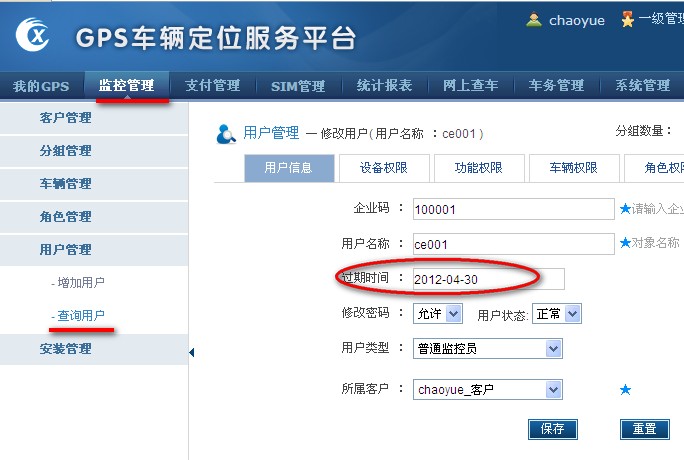Screen dimensions: 684x460
Task: Open the 监控管理 top menu
Action: pyautogui.click(x=126, y=85)
